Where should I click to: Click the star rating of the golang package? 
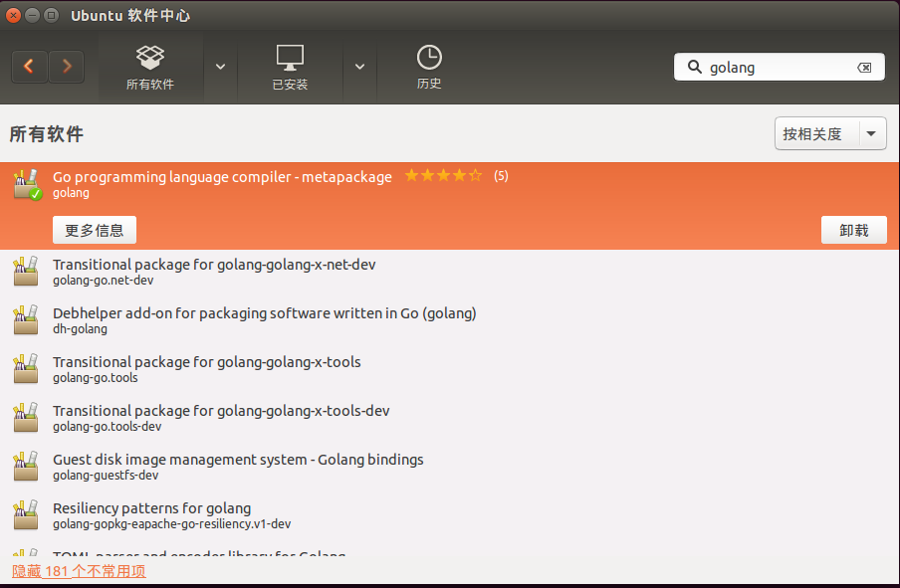pos(443,175)
